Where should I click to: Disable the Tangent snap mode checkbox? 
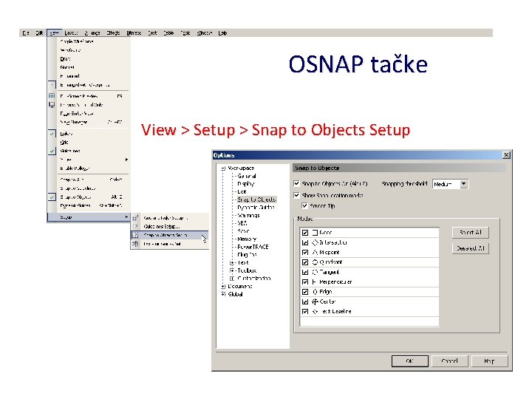[x=305, y=272]
